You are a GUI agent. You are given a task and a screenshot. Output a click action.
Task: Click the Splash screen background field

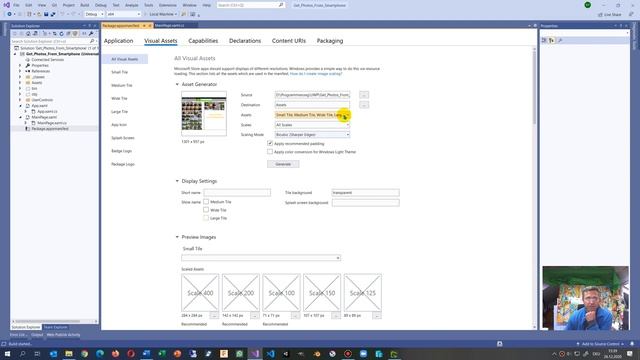click(x=365, y=203)
